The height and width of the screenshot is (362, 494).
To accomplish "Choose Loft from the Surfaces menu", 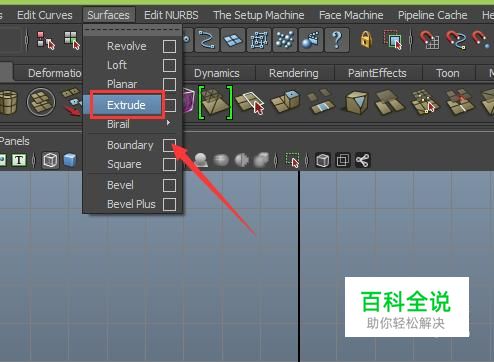I will 117,65.
